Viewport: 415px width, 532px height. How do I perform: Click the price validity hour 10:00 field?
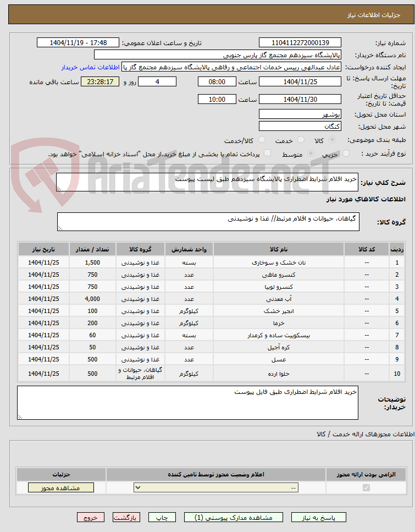click(217, 100)
